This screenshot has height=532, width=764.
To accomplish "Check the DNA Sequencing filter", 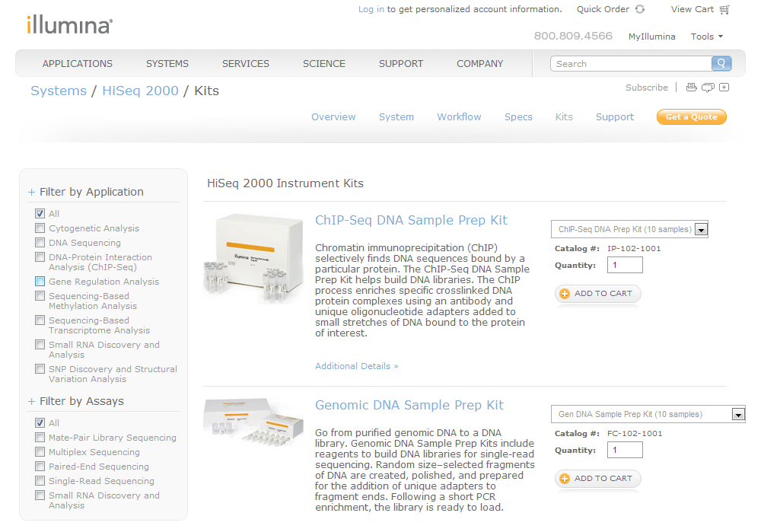I will click(x=40, y=243).
